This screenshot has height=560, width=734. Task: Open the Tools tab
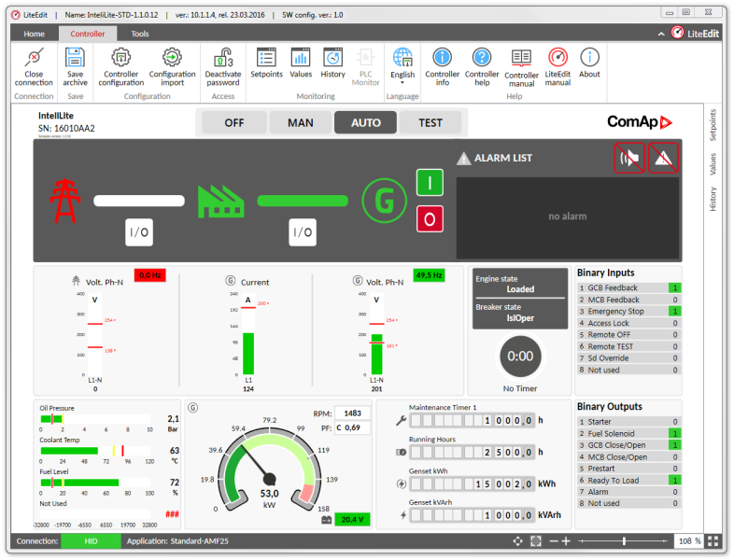pos(139,34)
